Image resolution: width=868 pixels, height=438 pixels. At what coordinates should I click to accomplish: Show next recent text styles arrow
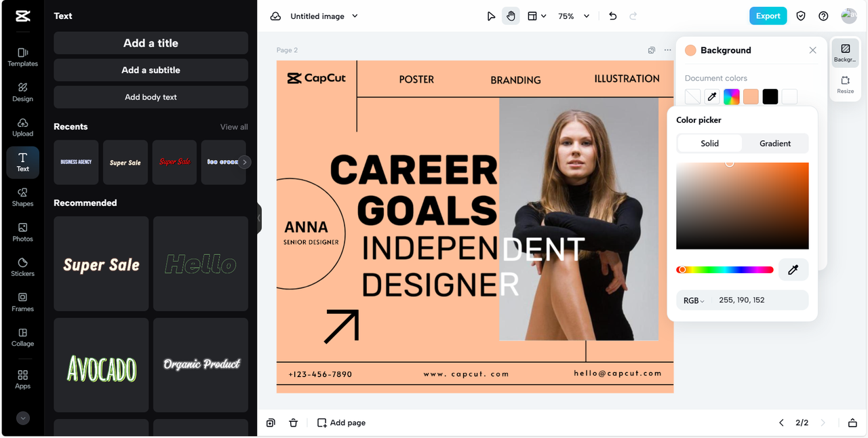click(x=245, y=162)
